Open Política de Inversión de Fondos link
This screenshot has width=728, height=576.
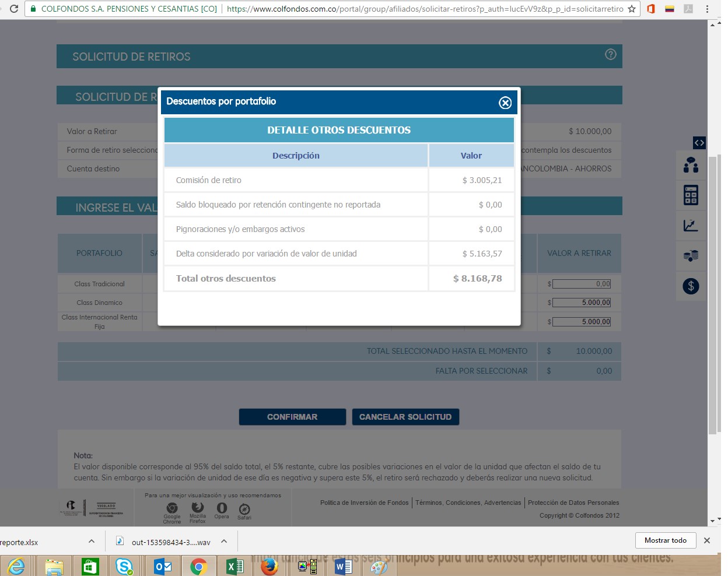coord(364,503)
